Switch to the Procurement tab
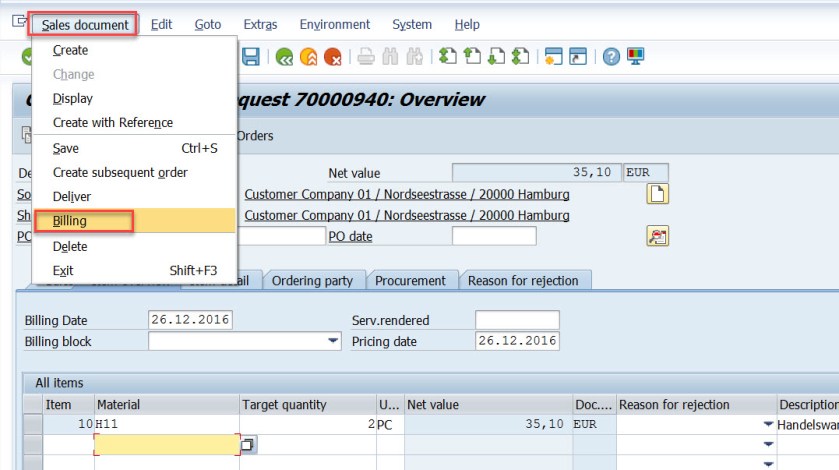The width and height of the screenshot is (839, 470). click(410, 281)
